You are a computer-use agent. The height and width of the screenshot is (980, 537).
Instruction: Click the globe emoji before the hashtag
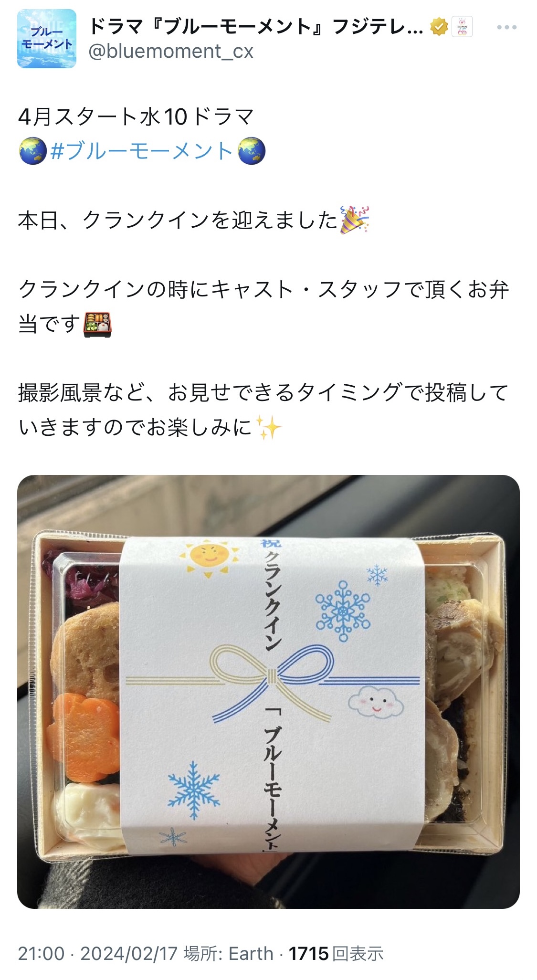tap(33, 151)
